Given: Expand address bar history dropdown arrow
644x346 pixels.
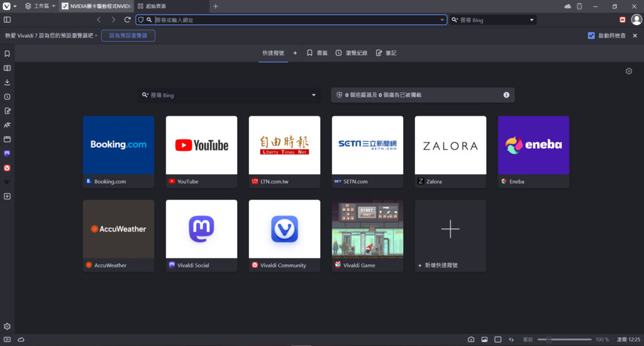Looking at the screenshot, I should (x=442, y=20).
